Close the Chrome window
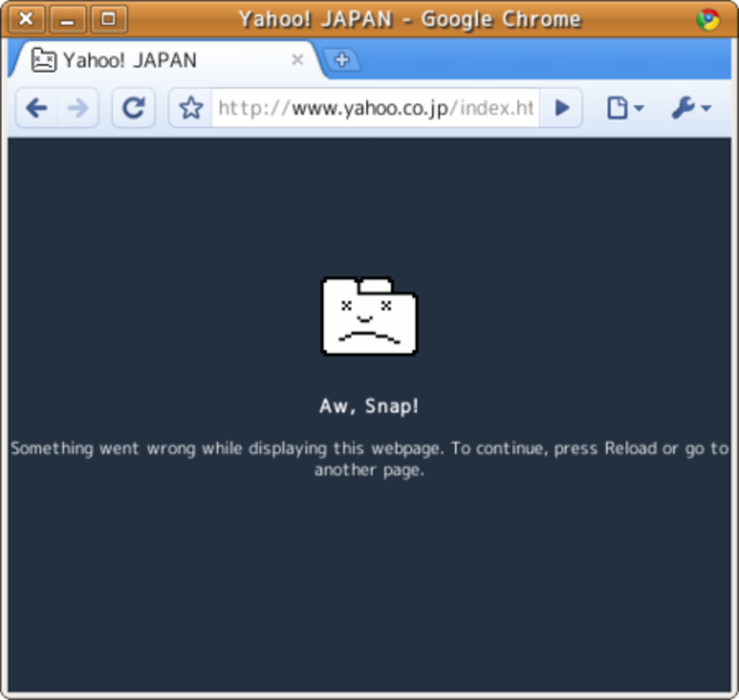This screenshot has width=739, height=700. click(x=26, y=19)
